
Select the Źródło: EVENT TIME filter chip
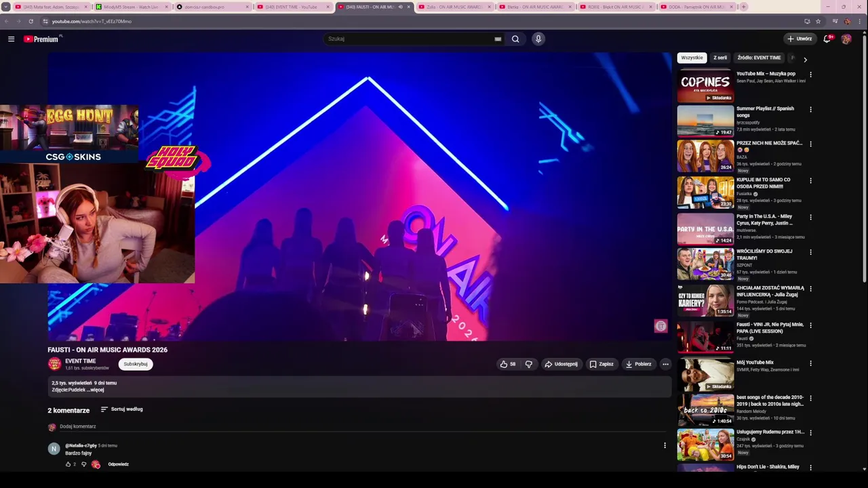[759, 58]
